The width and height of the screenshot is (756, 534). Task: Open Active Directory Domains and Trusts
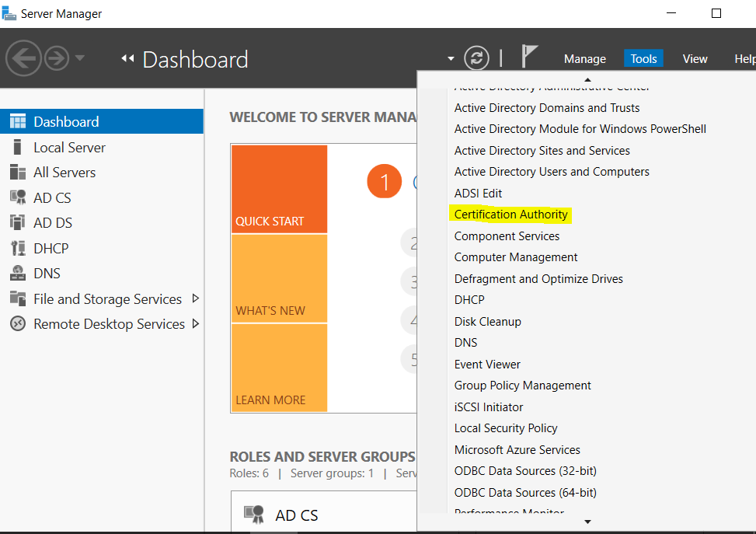[x=547, y=107]
